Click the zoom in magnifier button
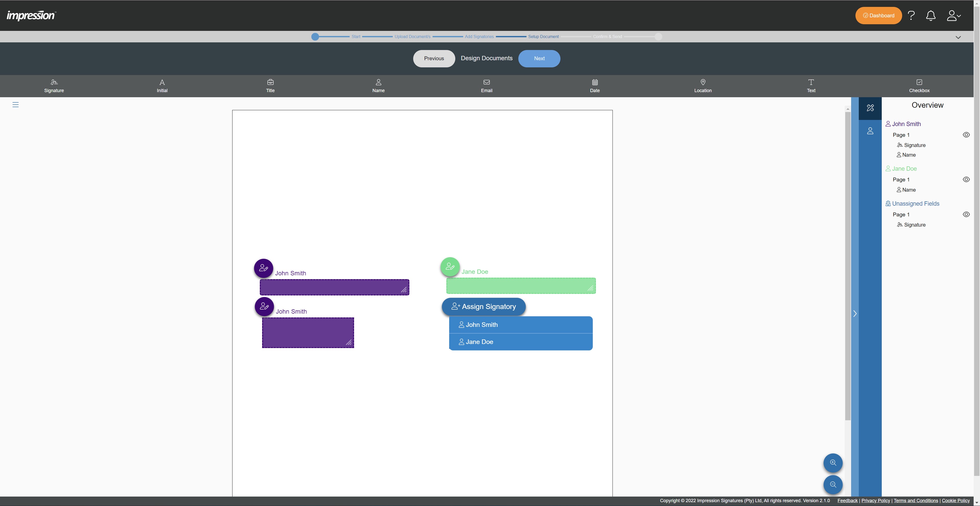The height and width of the screenshot is (506, 980). (x=833, y=463)
